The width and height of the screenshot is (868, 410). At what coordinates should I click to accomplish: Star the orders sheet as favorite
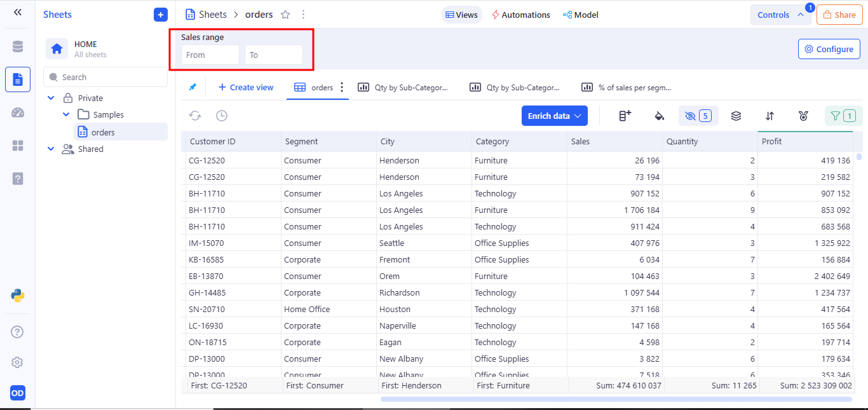285,15
